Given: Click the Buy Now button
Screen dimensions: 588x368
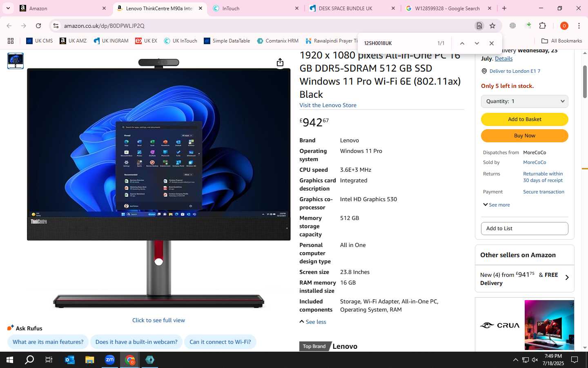Looking at the screenshot, I should tap(525, 136).
